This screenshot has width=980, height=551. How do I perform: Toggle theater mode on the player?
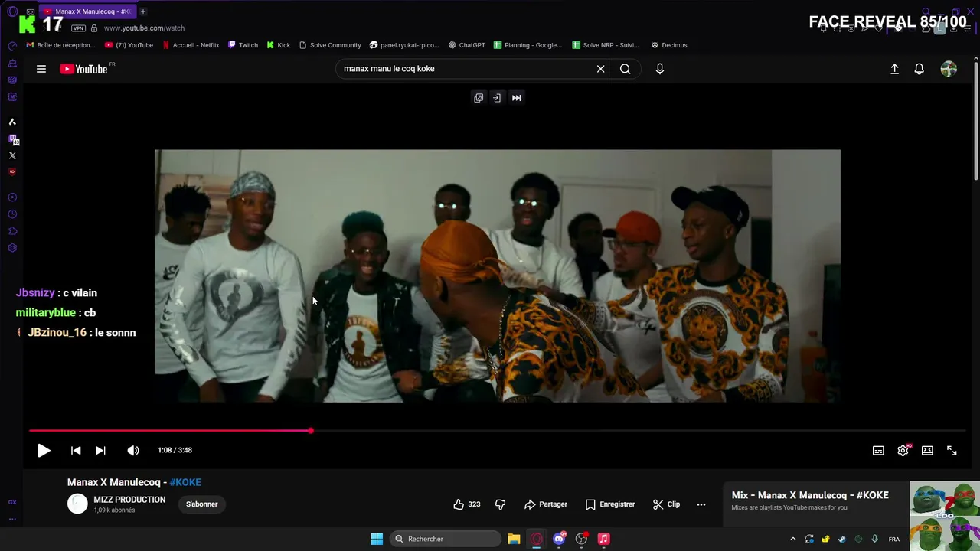tap(927, 451)
